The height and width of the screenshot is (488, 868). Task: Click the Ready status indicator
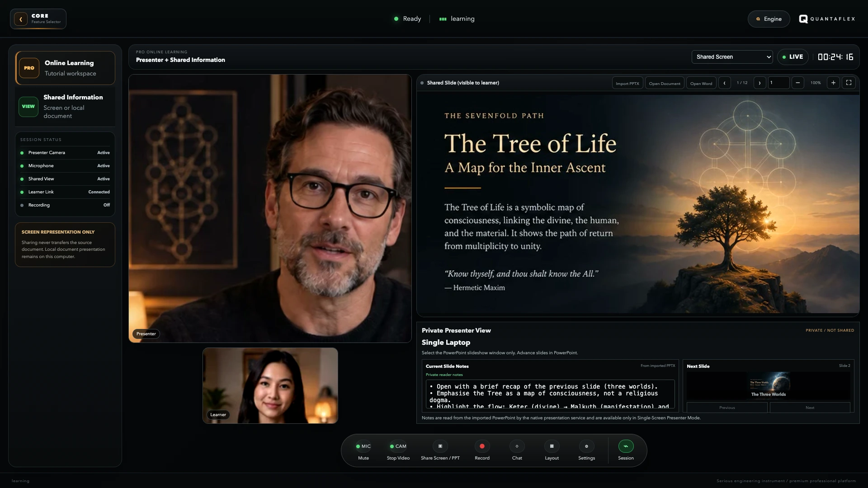407,19
